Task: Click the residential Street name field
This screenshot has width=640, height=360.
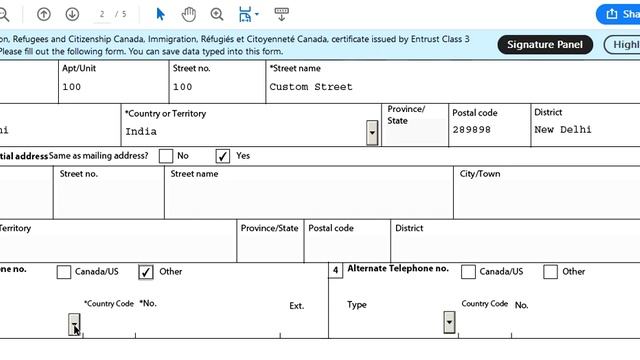Action: [309, 198]
